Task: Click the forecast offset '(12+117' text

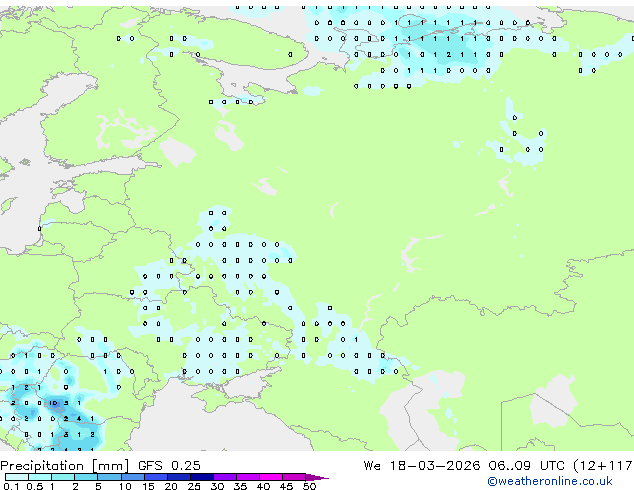Action: pyautogui.click(x=603, y=466)
